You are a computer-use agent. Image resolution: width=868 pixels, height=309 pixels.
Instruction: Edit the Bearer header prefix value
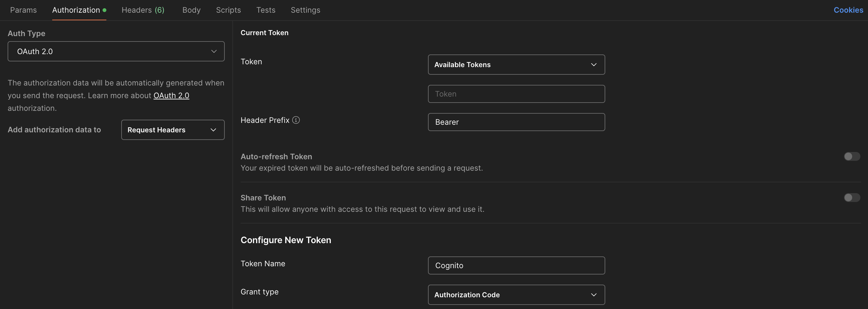point(516,122)
